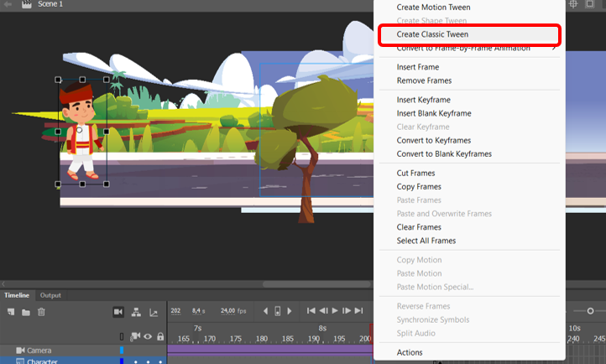The height and width of the screenshot is (364, 606).
Task: Create a new layer folder
Action: pos(26,312)
